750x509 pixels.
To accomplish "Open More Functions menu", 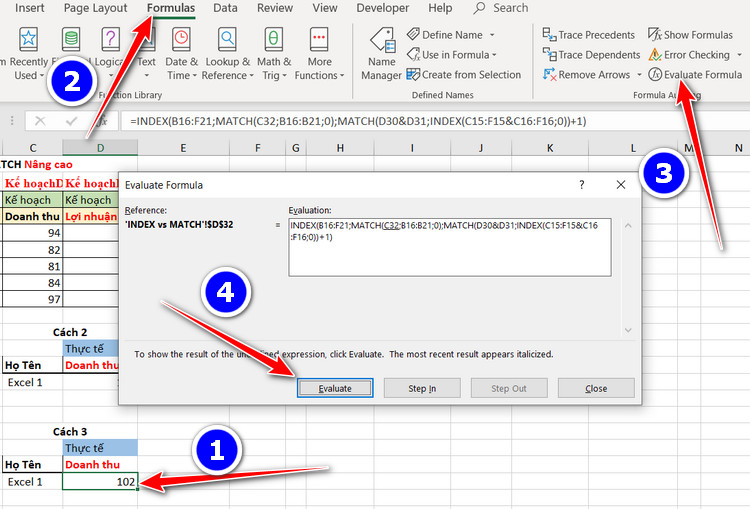I will [319, 54].
